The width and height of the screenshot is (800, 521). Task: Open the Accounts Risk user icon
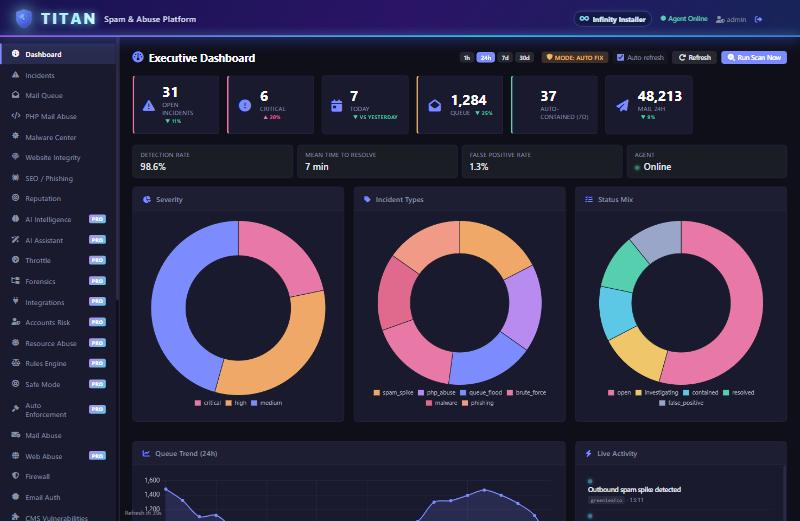tap(15, 322)
